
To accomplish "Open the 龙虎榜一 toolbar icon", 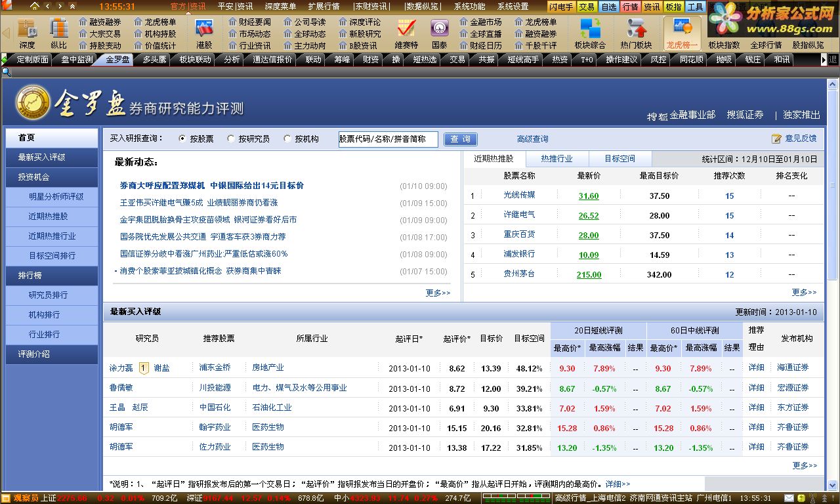I will click(x=682, y=33).
